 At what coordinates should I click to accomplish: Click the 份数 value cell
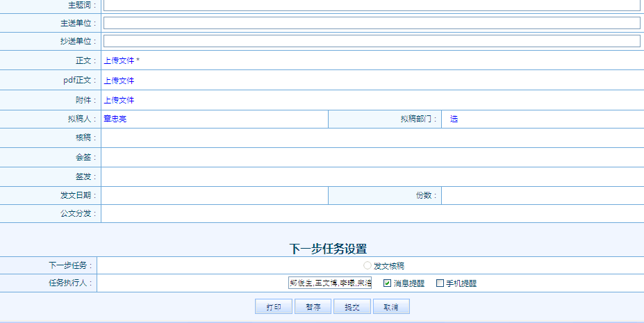click(x=542, y=196)
